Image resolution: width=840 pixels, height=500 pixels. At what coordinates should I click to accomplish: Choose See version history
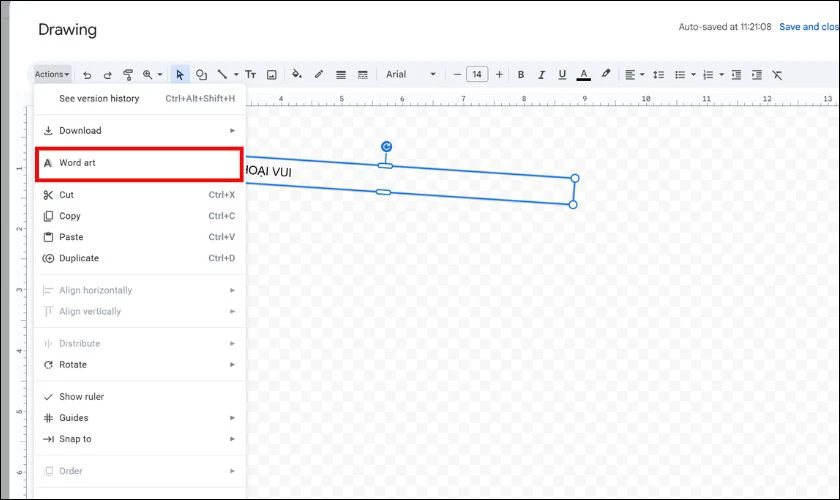coord(140,99)
